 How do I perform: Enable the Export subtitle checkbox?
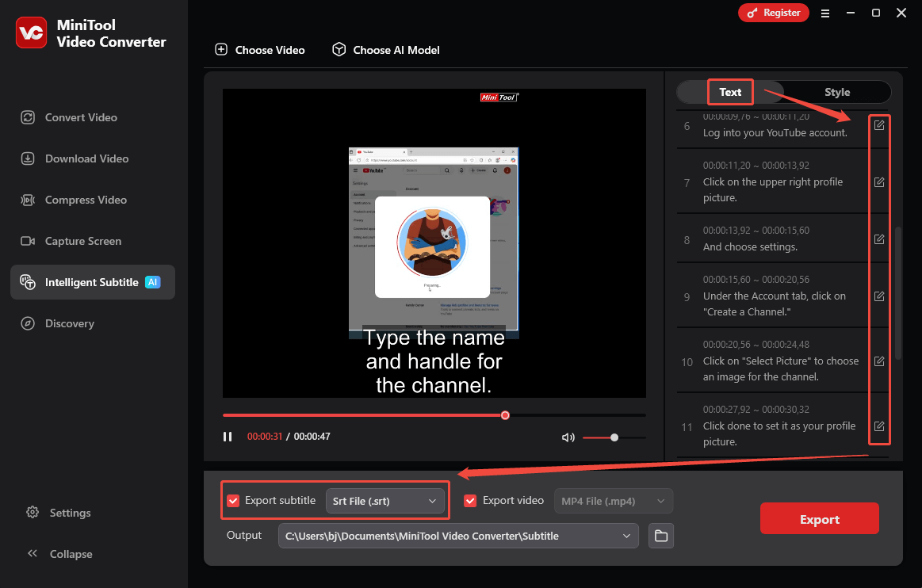click(232, 500)
